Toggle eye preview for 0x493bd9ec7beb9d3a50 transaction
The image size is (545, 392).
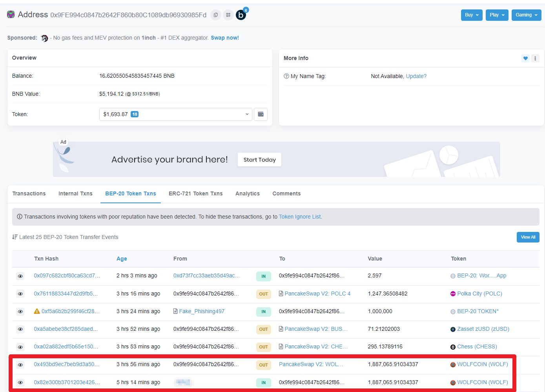pos(20,365)
